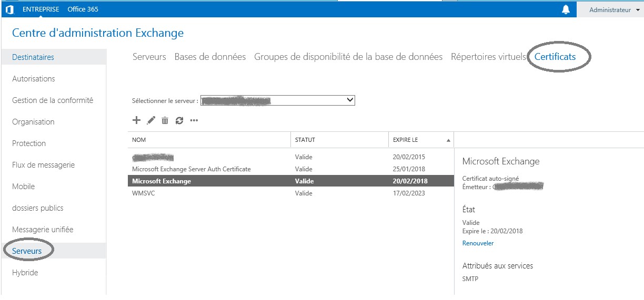Edit the selected certificate with the pencil icon

tap(151, 120)
